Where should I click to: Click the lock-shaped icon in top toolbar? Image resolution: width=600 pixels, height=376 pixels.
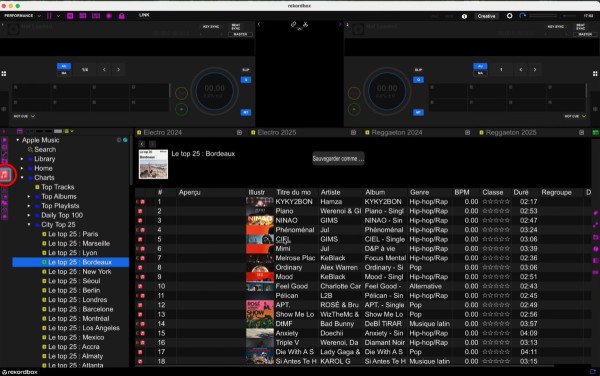122,16
